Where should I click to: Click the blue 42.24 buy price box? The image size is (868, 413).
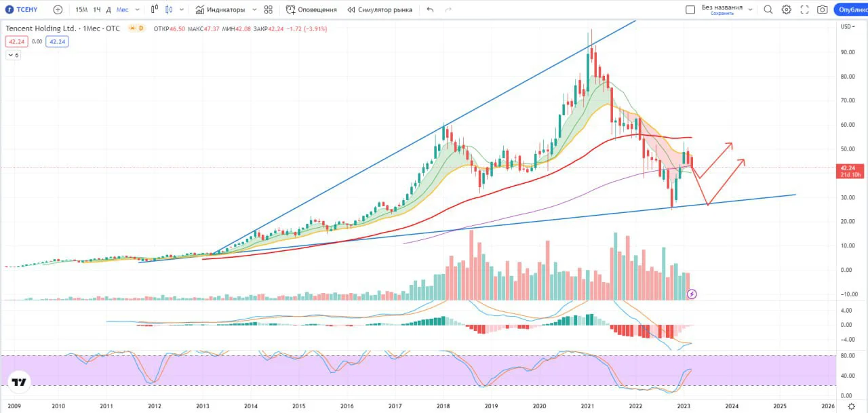click(58, 41)
